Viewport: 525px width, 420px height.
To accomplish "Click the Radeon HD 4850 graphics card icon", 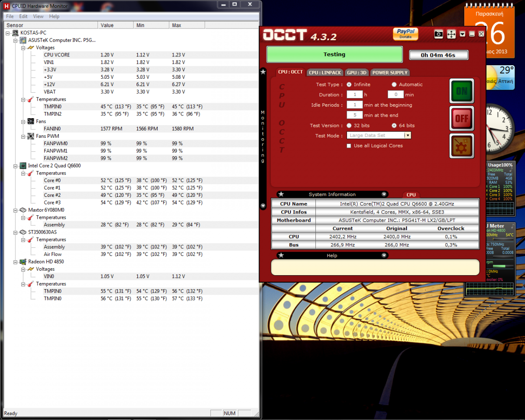I will 23,262.
